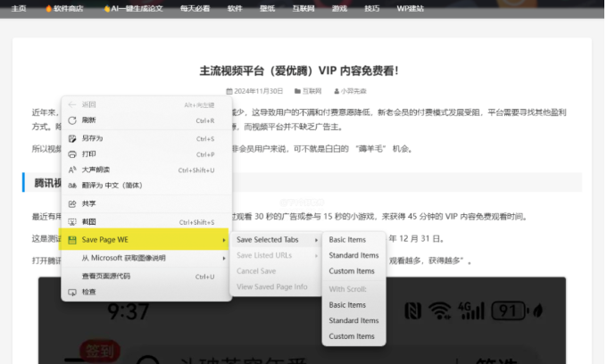
Task: Click the fire icon beside 软件商店
Action: (x=48, y=8)
